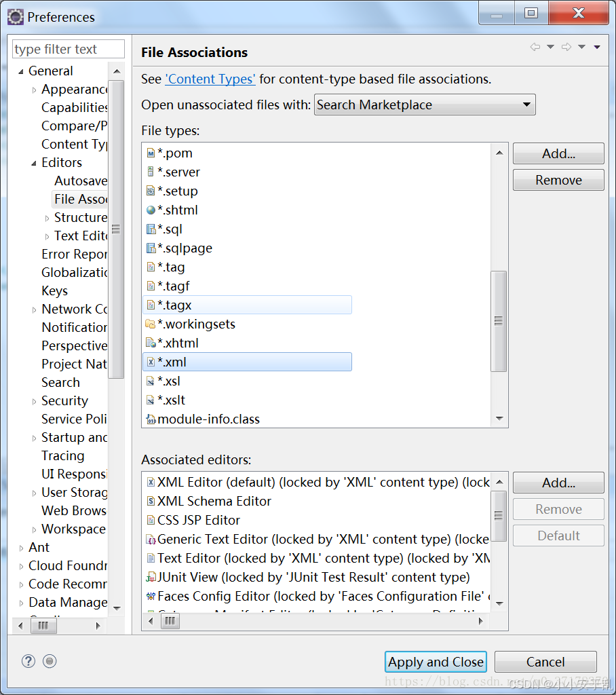Select the *.xsl file type
This screenshot has width=616, height=695.
169,381
